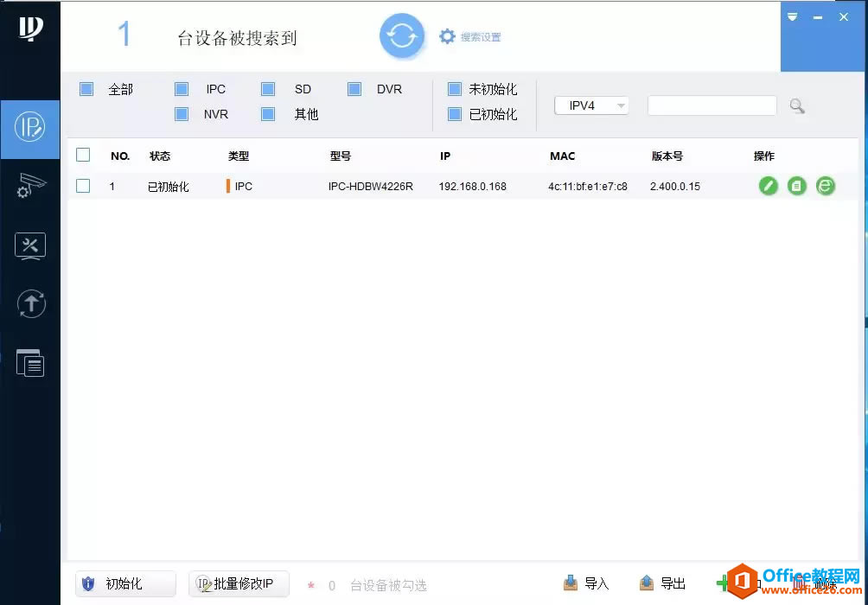Edit the device 192.168.0.168 with pencil icon

pos(769,186)
